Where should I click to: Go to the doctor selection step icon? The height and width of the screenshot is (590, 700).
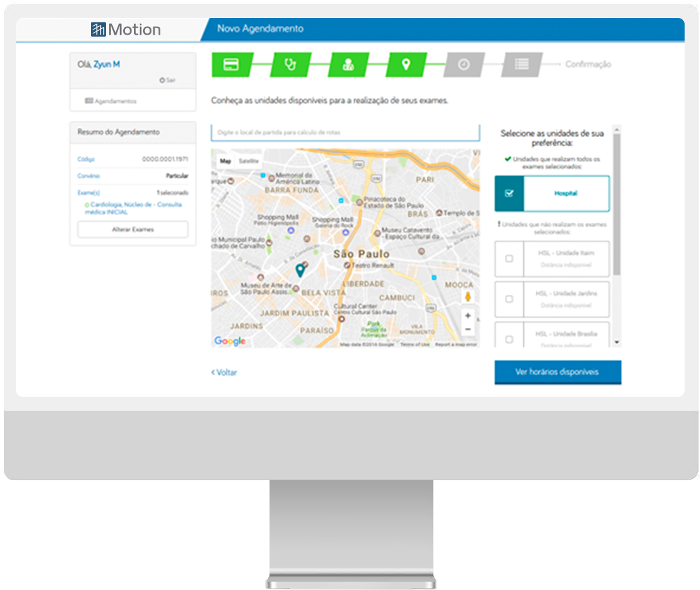(x=348, y=65)
